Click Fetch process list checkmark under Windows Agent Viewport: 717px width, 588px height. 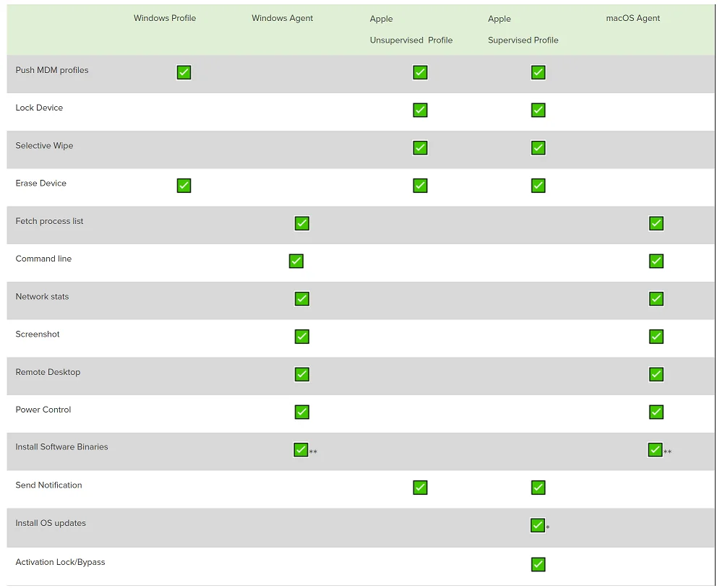coord(302,223)
